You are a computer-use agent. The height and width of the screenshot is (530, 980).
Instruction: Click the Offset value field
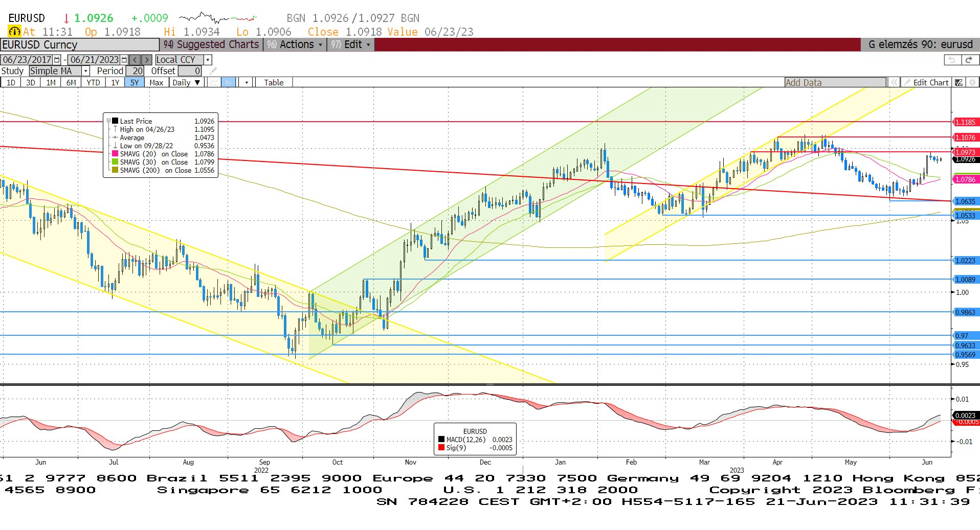tap(190, 71)
